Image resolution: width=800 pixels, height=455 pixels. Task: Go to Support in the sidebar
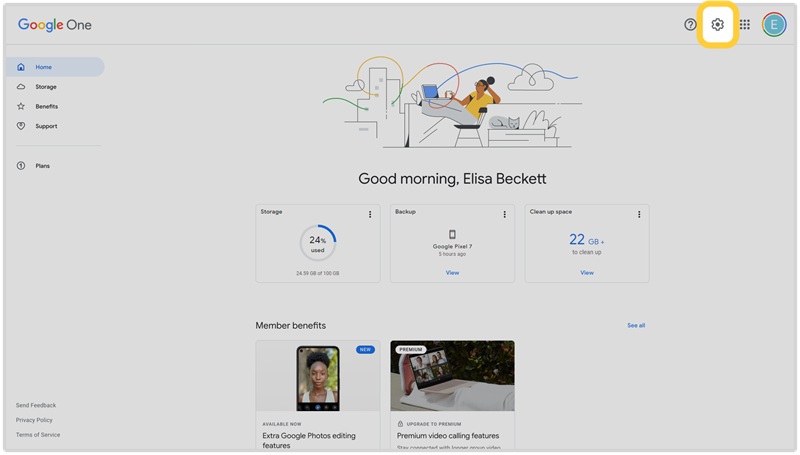pos(46,126)
